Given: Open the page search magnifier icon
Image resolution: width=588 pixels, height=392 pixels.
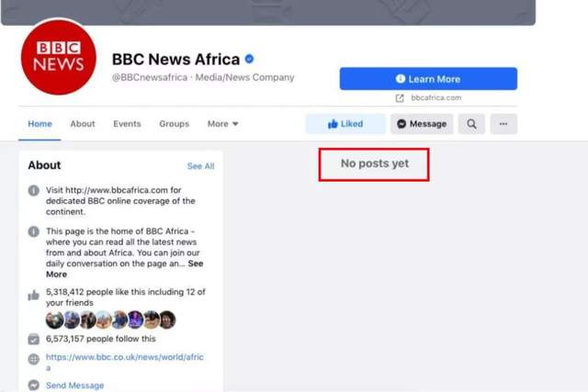Looking at the screenshot, I should 471,124.
